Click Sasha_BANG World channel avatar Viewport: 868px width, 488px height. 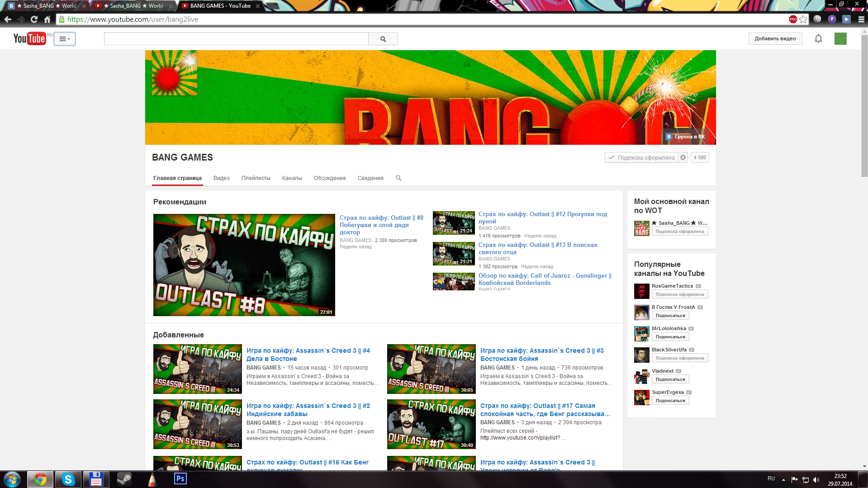[x=642, y=228]
